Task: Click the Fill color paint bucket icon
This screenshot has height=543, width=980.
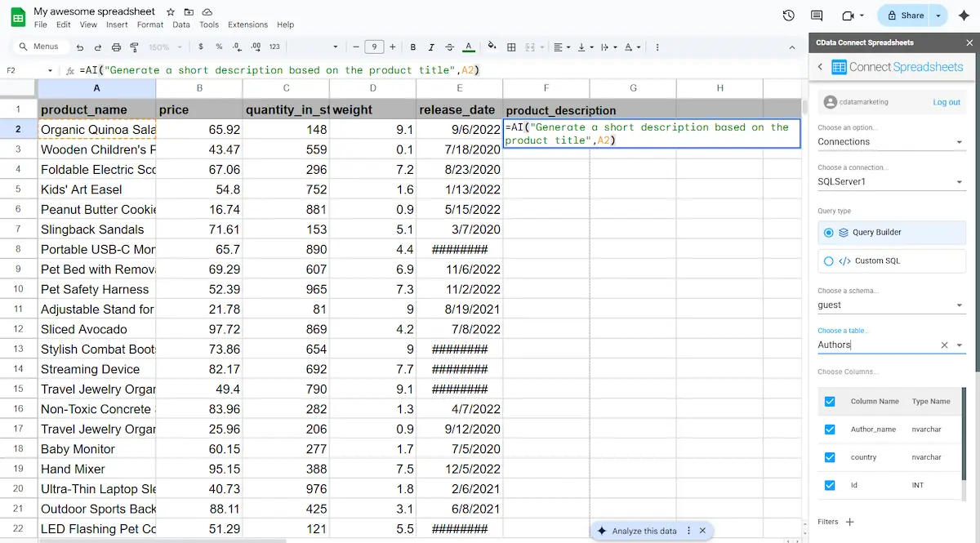Action: click(492, 47)
